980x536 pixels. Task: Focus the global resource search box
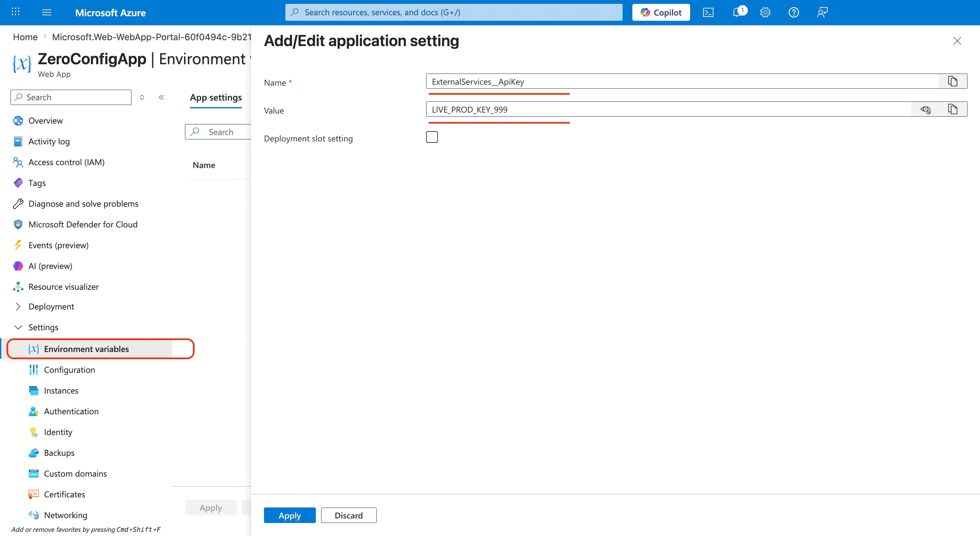[454, 13]
